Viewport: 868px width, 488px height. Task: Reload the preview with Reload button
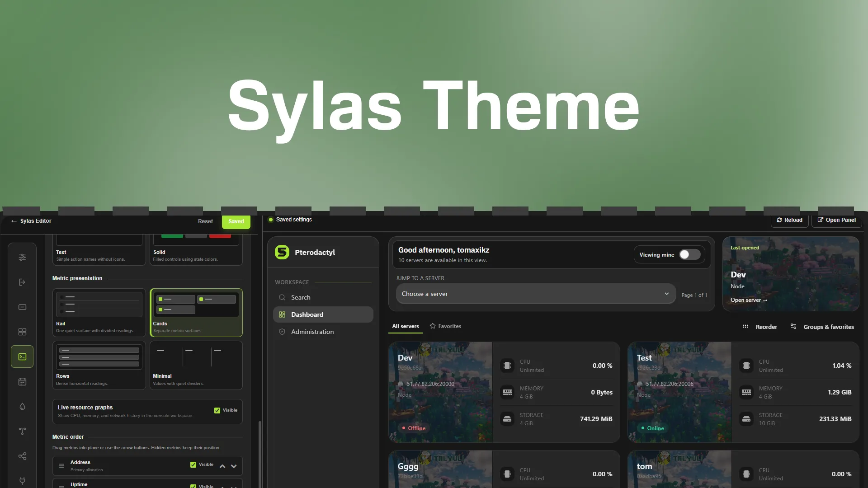point(789,220)
